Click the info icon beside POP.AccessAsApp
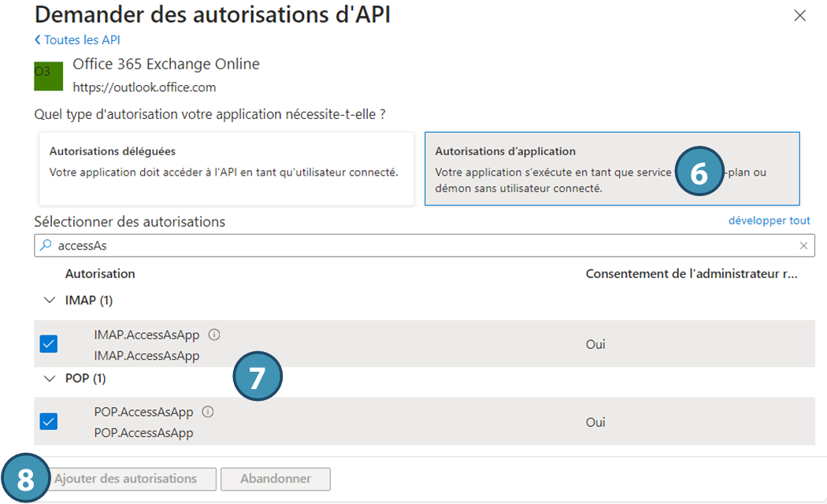The width and height of the screenshot is (827, 504). click(x=208, y=412)
